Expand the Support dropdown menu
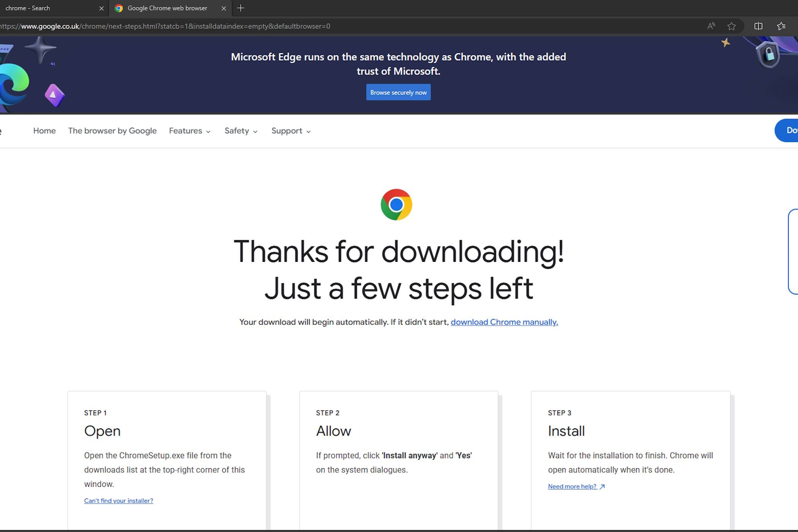 (x=291, y=131)
